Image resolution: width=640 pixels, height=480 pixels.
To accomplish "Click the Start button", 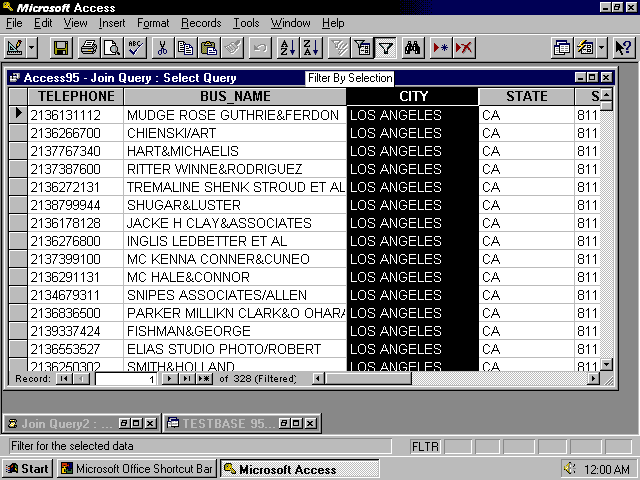I will point(27,469).
